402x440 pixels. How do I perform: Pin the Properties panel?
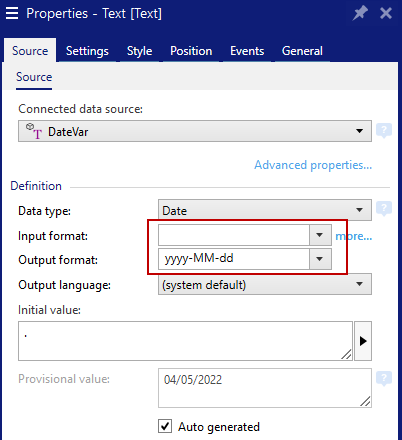pyautogui.click(x=360, y=13)
